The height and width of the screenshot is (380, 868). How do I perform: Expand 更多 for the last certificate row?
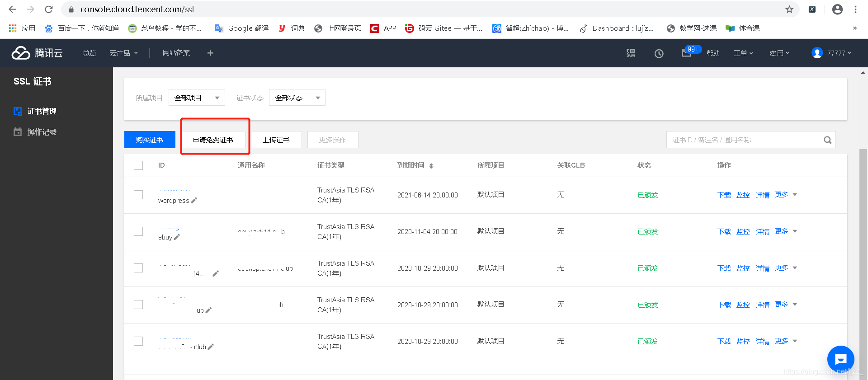click(786, 341)
